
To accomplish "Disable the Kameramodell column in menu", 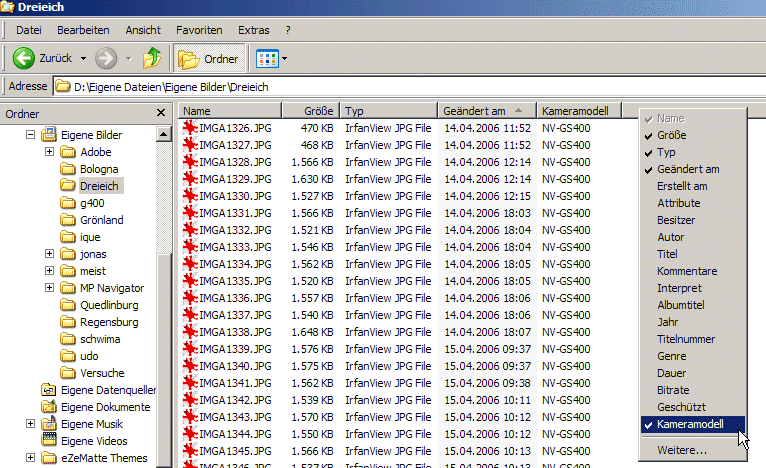I will (690, 424).
